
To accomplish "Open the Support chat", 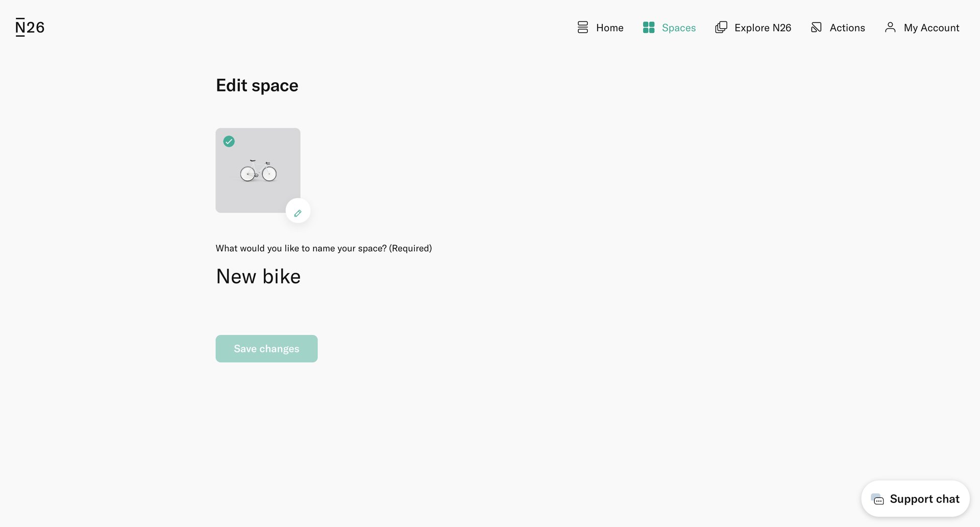I will [x=915, y=498].
